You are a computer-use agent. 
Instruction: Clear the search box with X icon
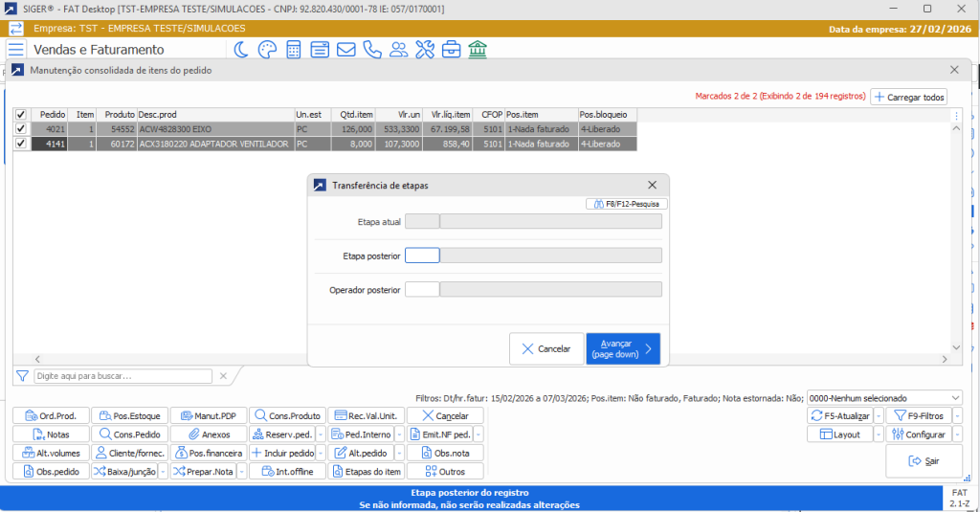pos(223,376)
